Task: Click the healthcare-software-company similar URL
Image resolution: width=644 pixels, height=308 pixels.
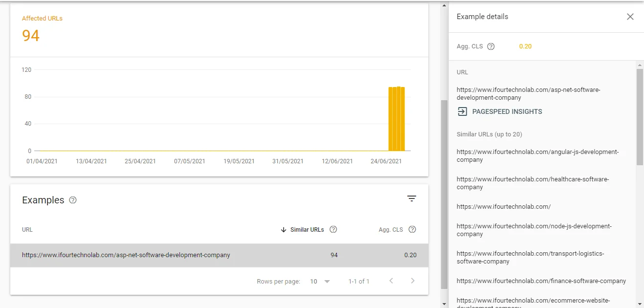Action: point(533,183)
